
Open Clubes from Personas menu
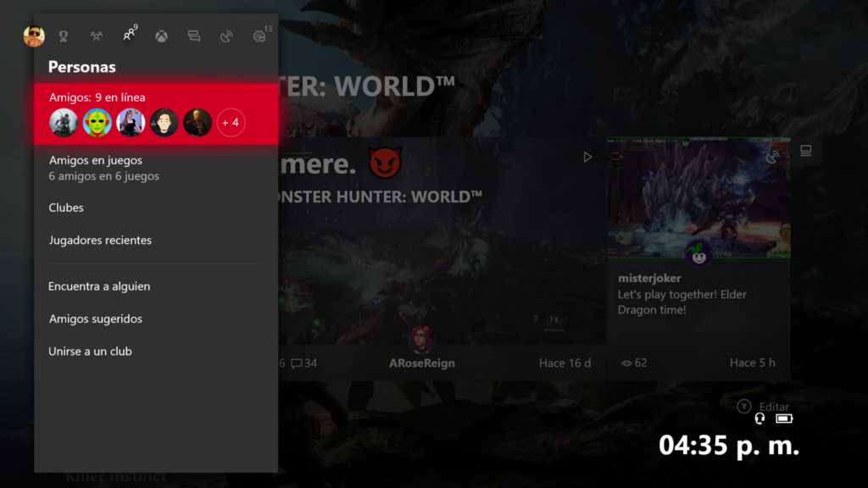66,208
